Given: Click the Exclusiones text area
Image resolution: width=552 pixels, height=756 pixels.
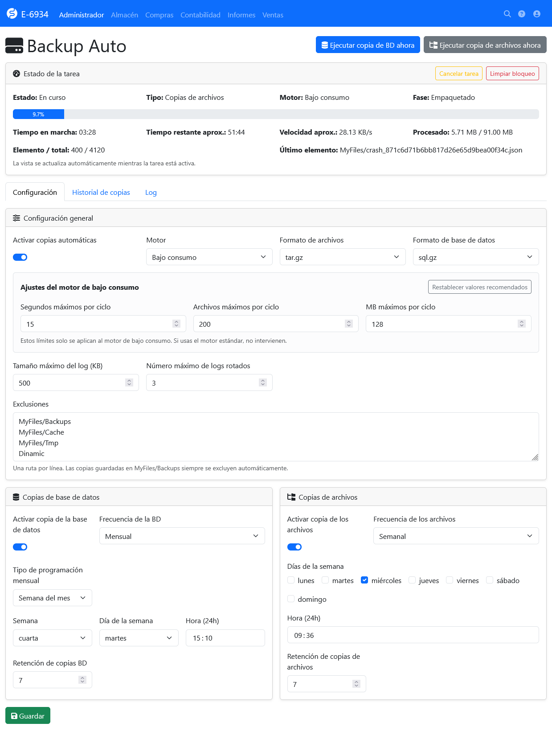Looking at the screenshot, I should click(275, 437).
